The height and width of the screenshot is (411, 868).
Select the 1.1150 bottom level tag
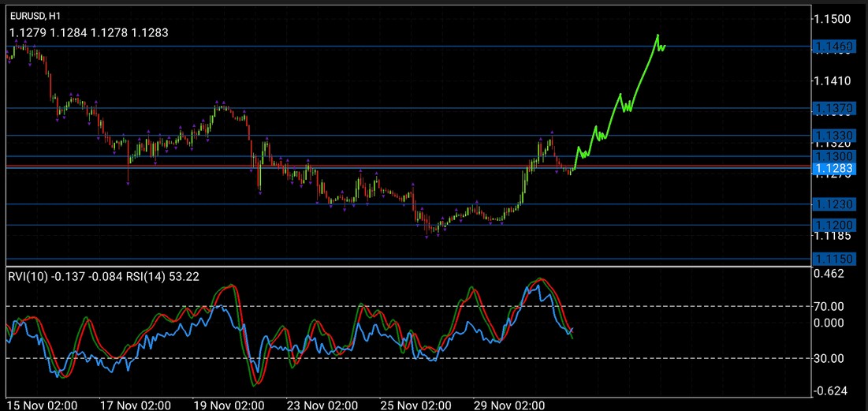click(833, 259)
